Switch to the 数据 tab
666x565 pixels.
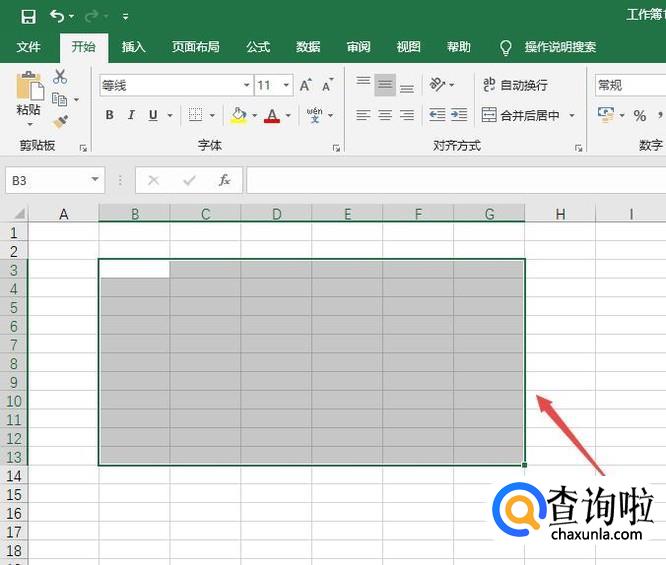point(308,47)
